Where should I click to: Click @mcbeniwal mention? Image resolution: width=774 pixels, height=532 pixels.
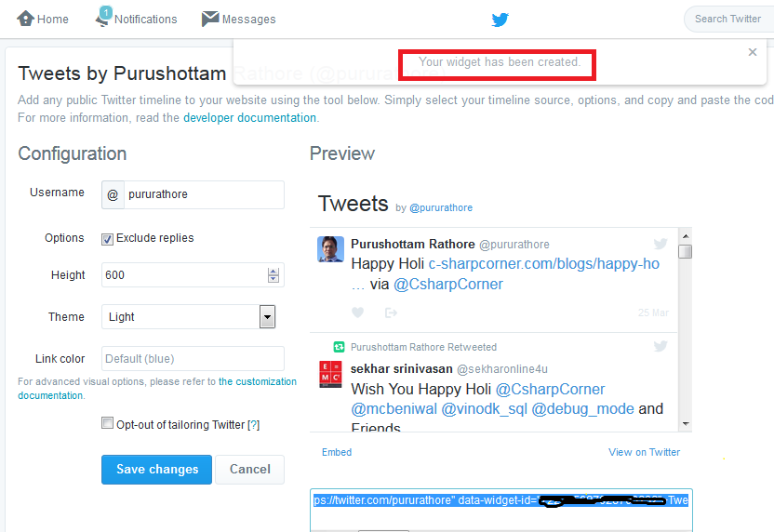click(x=394, y=409)
